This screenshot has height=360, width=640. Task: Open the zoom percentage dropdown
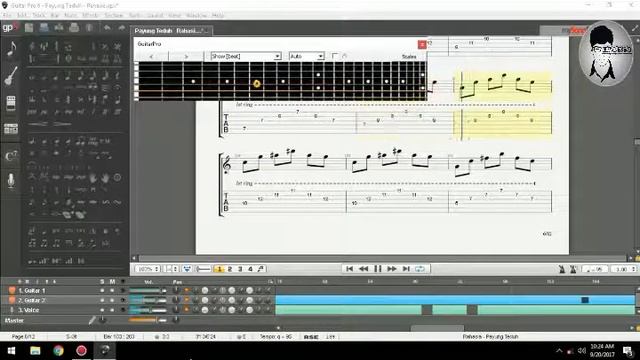click(147, 269)
